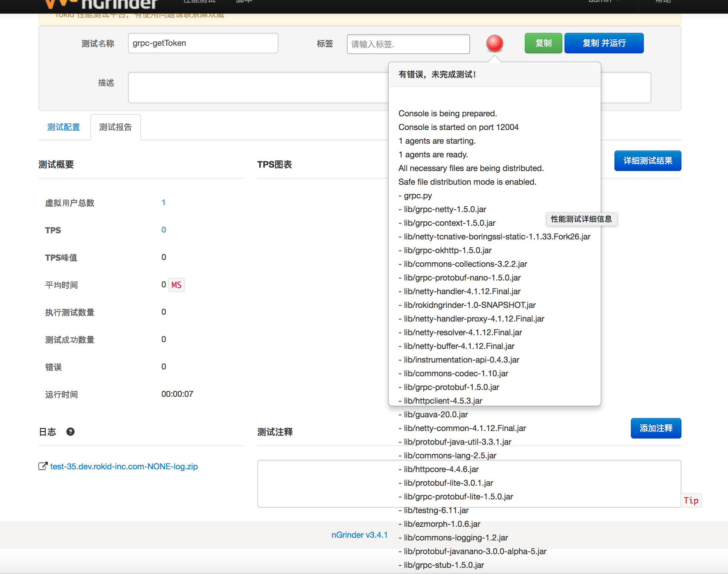Open the nGrinder v3.4.1 footer link
The image size is (728, 574).
tap(359, 535)
